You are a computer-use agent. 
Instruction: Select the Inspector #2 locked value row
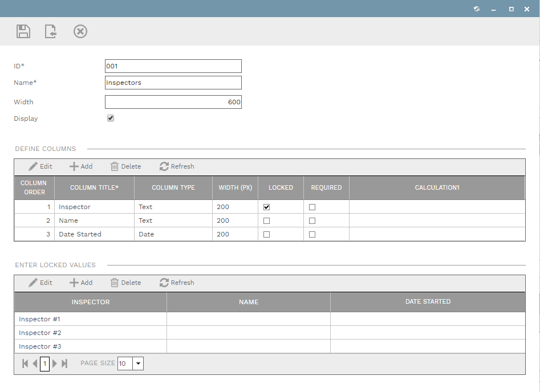[x=90, y=333]
